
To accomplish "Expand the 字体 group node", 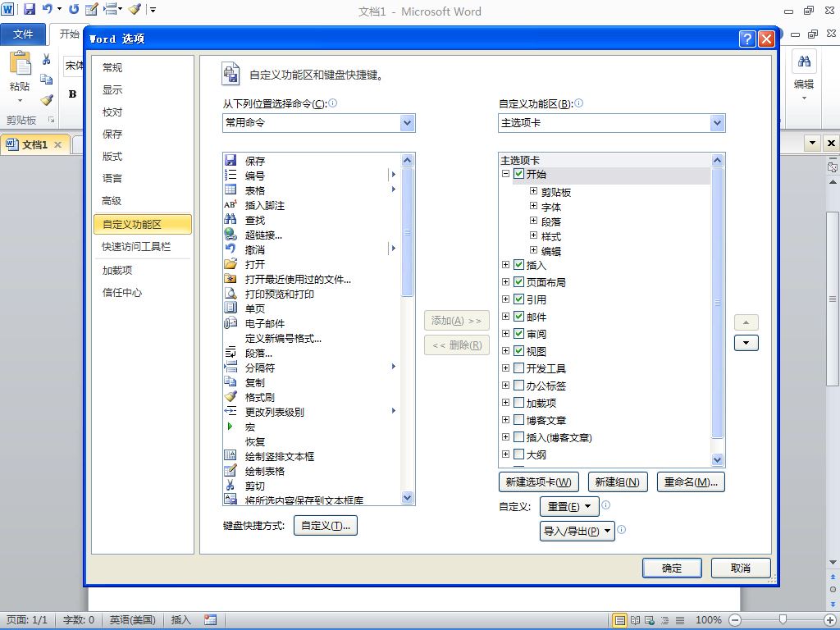I will [x=533, y=206].
